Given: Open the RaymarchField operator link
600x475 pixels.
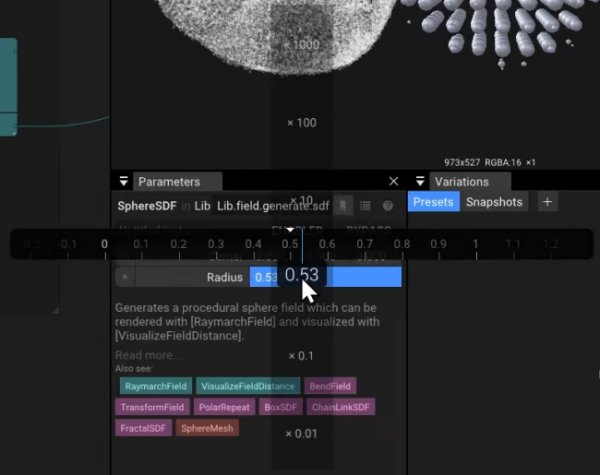Looking at the screenshot, I should point(155,386).
